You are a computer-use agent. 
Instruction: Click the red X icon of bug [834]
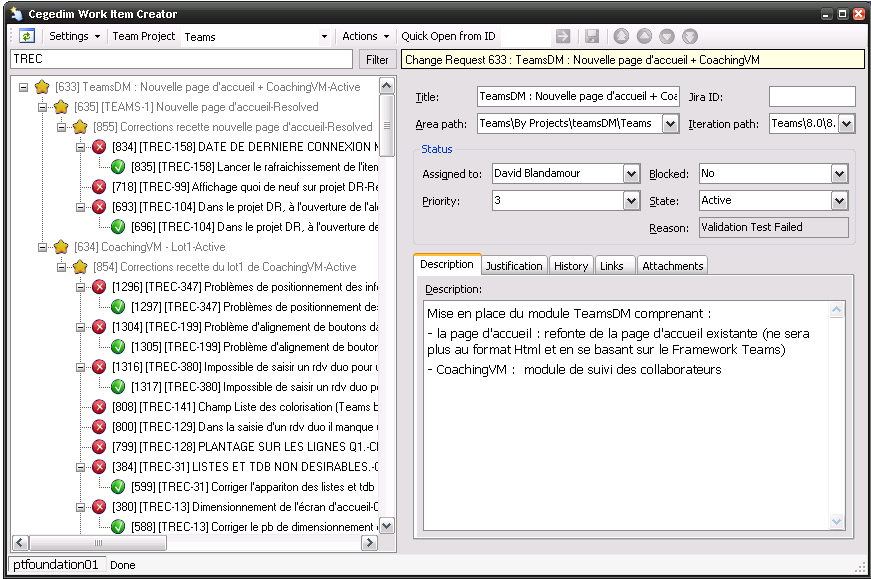(x=99, y=147)
